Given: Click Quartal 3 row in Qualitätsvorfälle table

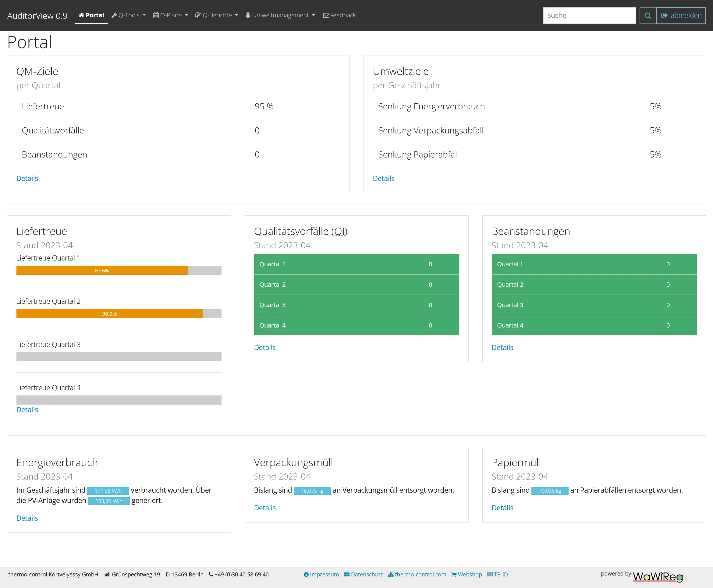Looking at the screenshot, I should pyautogui.click(x=356, y=305).
